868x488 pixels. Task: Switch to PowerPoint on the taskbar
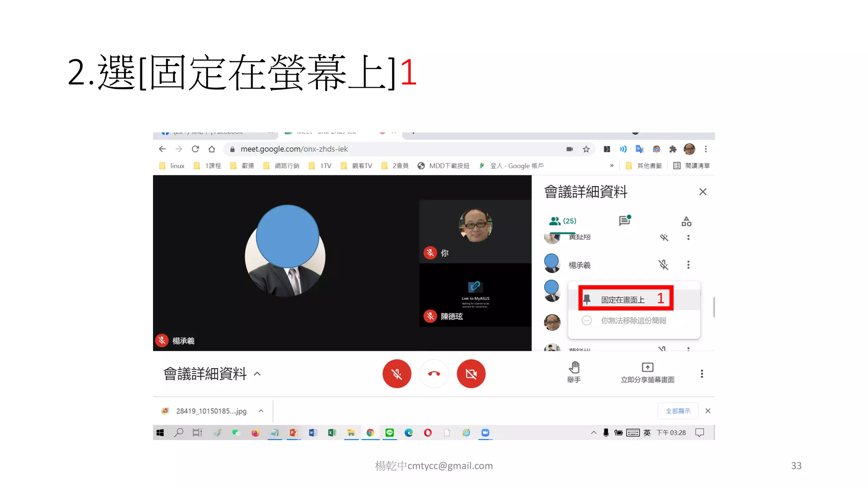[x=294, y=433]
